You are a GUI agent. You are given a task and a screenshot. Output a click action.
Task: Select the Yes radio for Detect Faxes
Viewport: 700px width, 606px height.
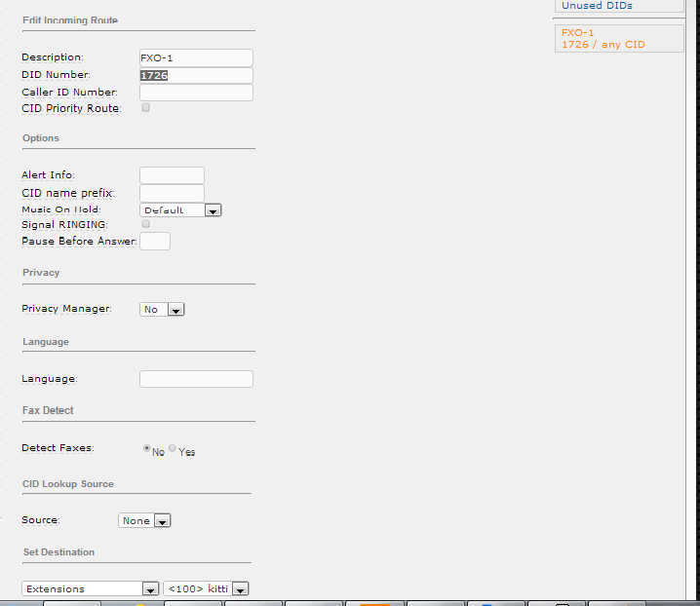(173, 449)
